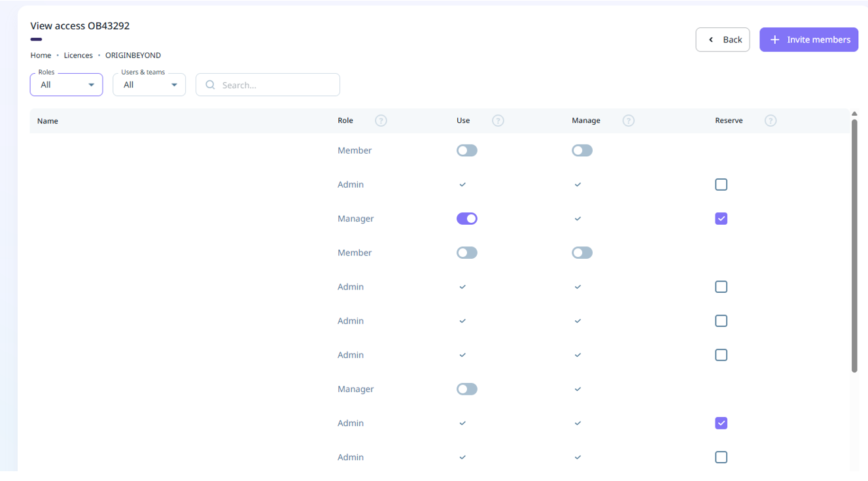Click the help icon next to Use
The height and width of the screenshot is (481, 868).
coord(498,121)
